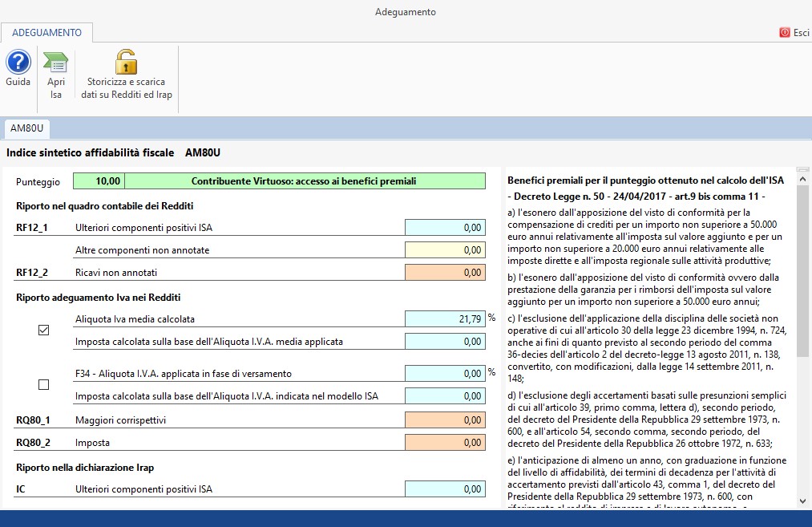Click Storicizza e scarica dati padlock icon
Screen dimensions: 812x527
(126, 63)
